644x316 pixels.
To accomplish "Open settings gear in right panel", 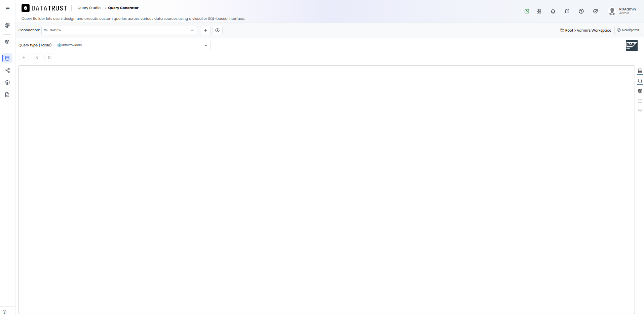I will pyautogui.click(x=640, y=91).
